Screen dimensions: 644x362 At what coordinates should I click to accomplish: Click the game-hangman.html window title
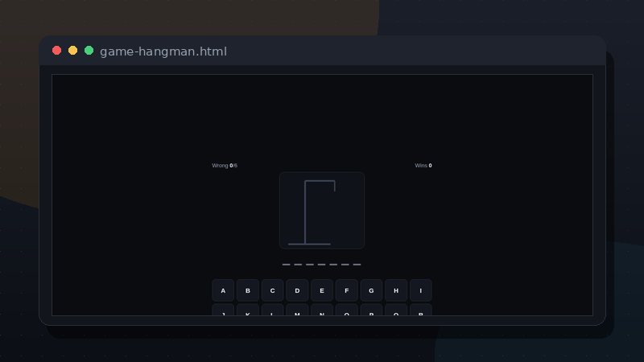tap(163, 51)
